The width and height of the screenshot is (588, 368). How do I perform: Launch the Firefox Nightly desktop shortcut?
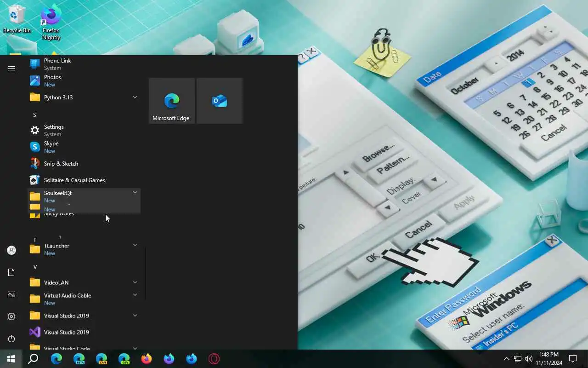coord(51,22)
